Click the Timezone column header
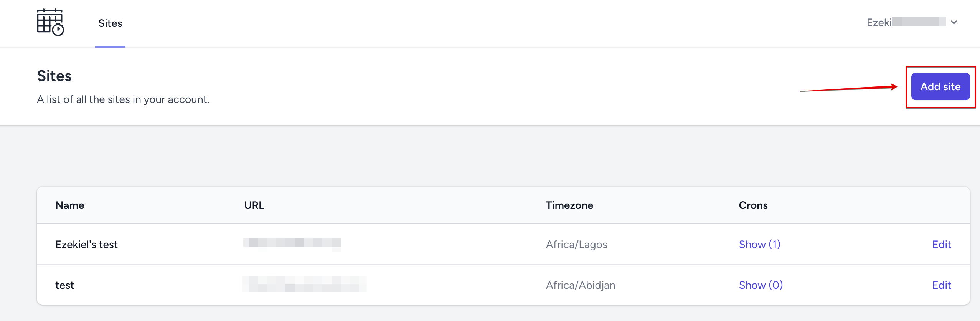This screenshot has height=321, width=980. 569,205
